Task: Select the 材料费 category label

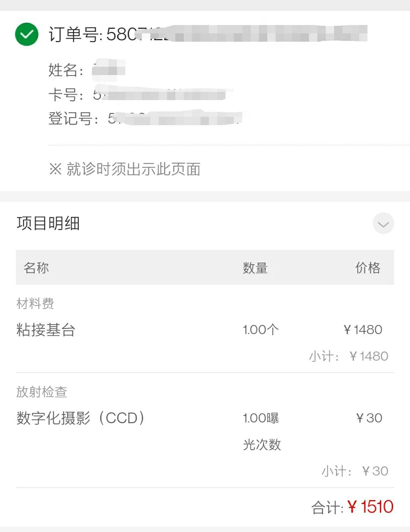Action: point(35,303)
